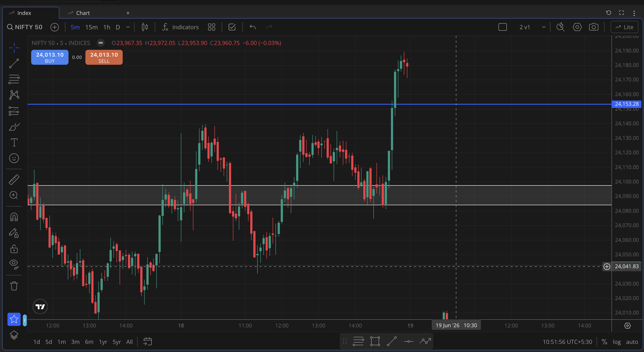
Task: Undo the last chart action
Action: point(252,27)
